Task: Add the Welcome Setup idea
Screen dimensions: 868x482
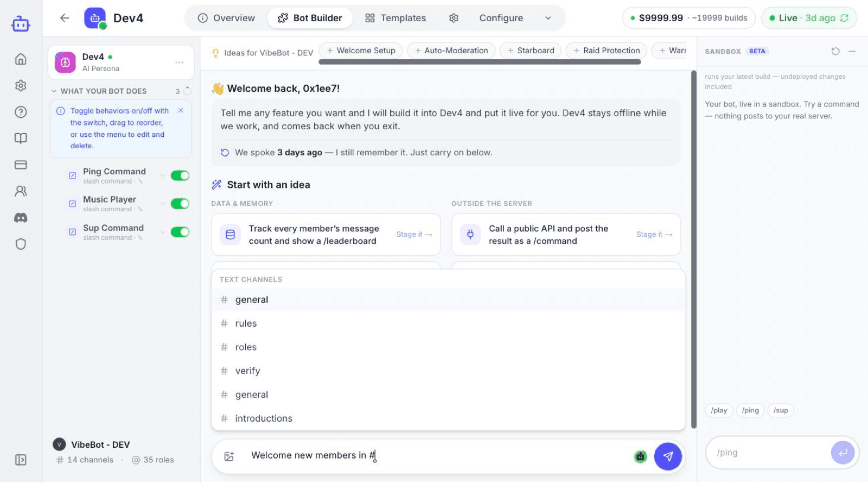Action: [361, 50]
